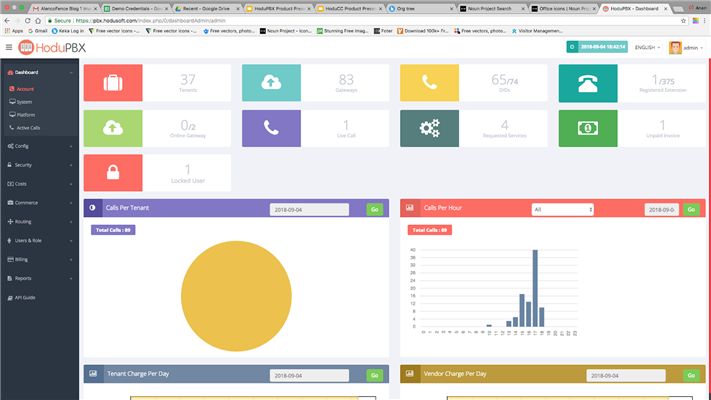Image resolution: width=711 pixels, height=400 pixels.
Task: Collapse the Dashboard sidebar section
Action: [x=39, y=73]
